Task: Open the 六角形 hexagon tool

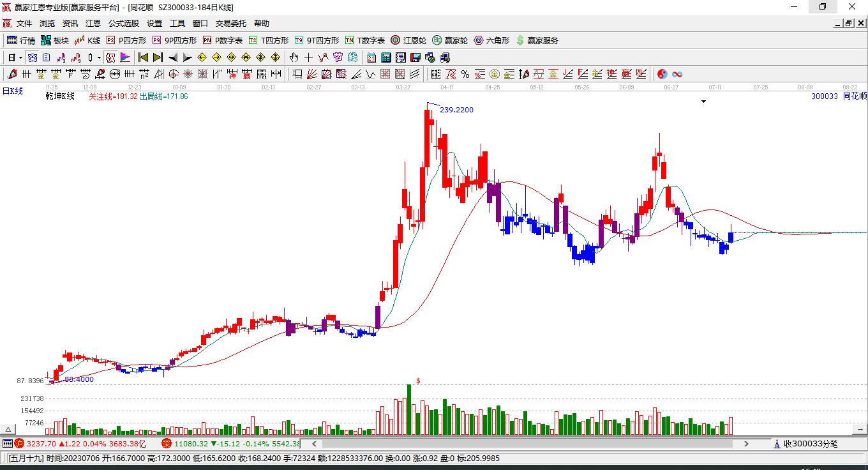Action: click(491, 40)
